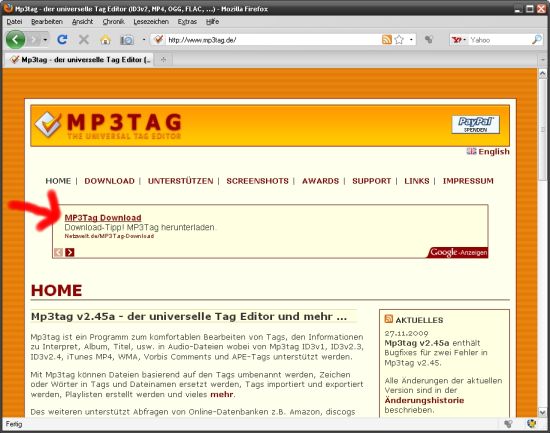Go back with the green Back arrow
The image size is (550, 433).
pos(15,40)
